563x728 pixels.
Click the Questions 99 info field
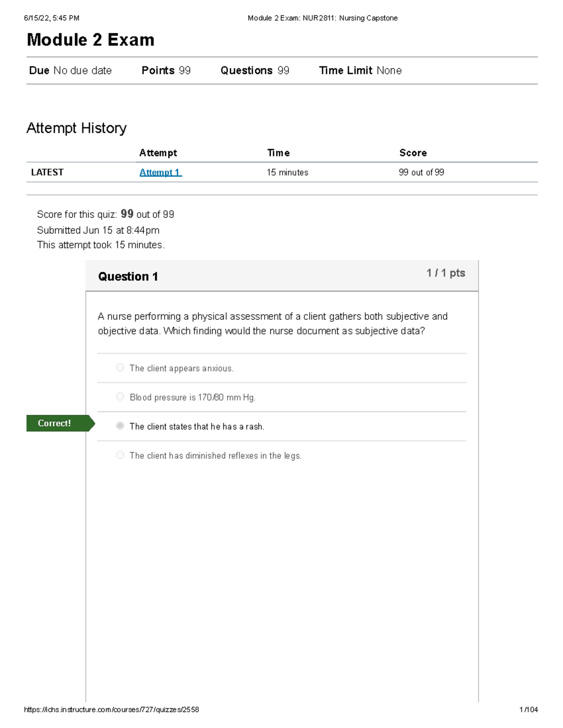click(x=255, y=70)
